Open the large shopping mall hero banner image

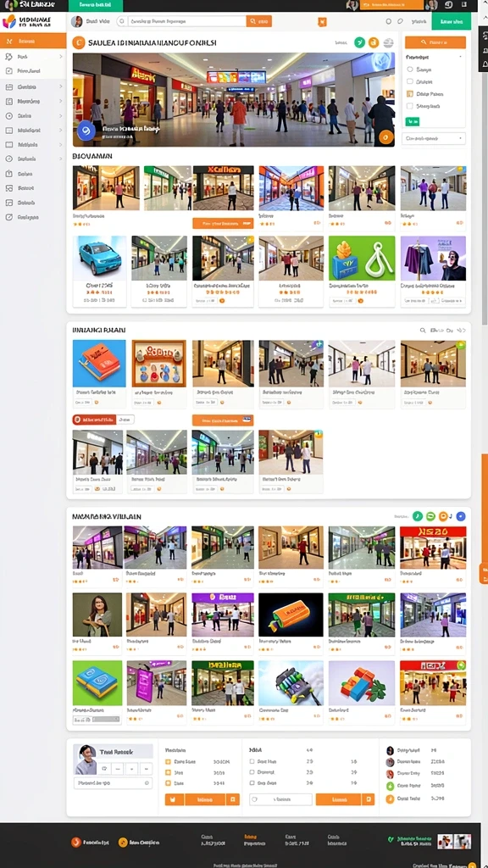234,100
